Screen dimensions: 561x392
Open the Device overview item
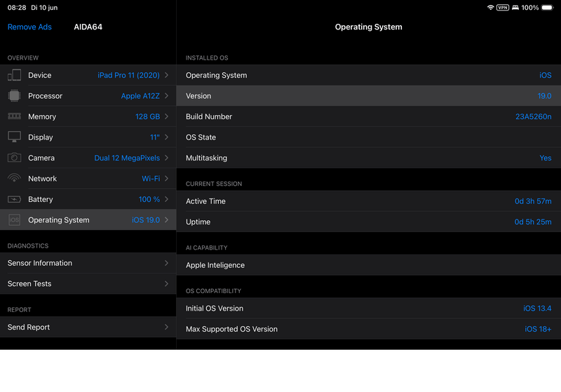coord(88,75)
